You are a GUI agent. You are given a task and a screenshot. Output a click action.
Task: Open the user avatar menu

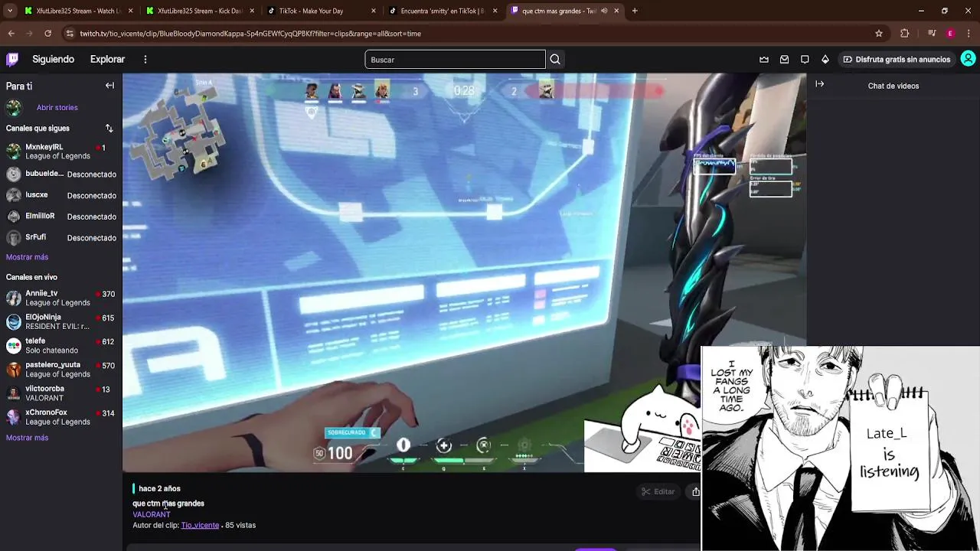click(968, 59)
